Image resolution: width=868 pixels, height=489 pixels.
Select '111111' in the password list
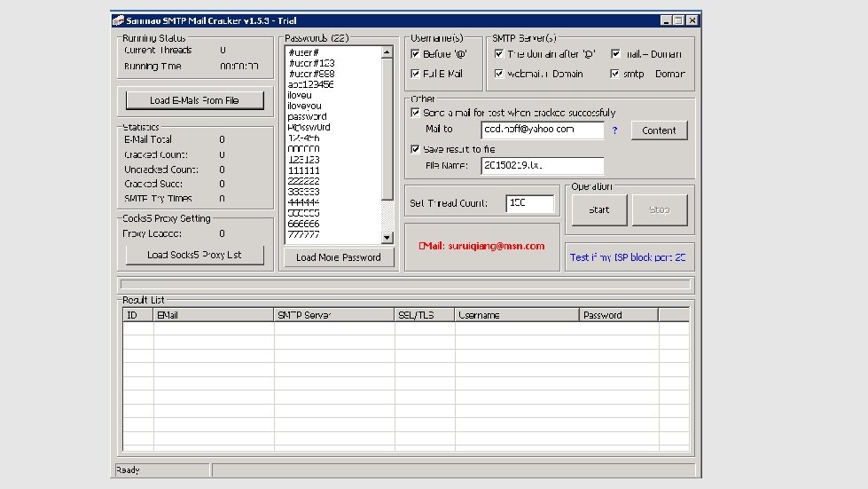[x=303, y=170]
